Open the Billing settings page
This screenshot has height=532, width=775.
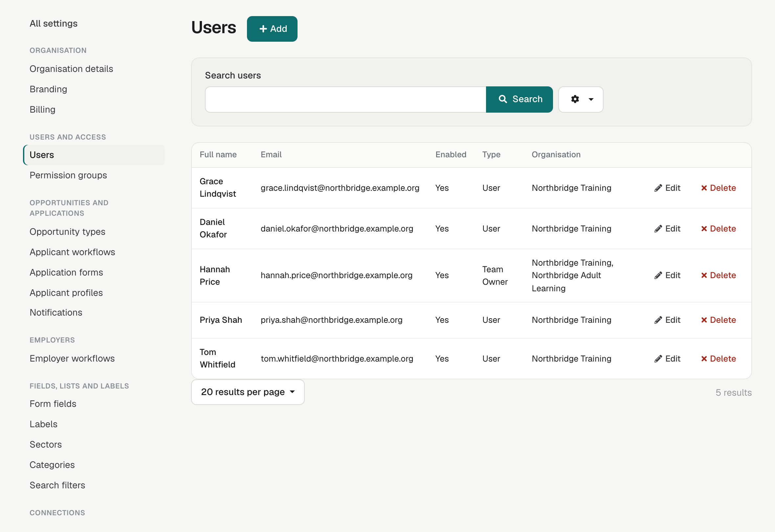click(42, 110)
